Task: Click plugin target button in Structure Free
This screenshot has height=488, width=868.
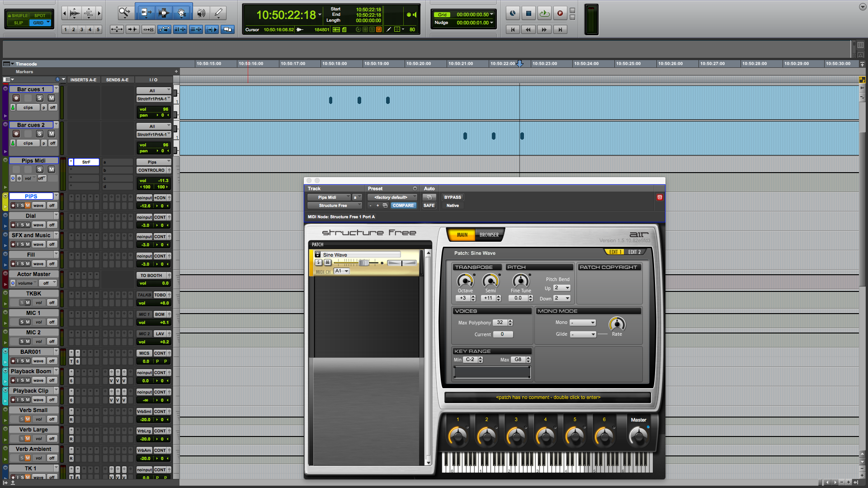Action: 660,197
